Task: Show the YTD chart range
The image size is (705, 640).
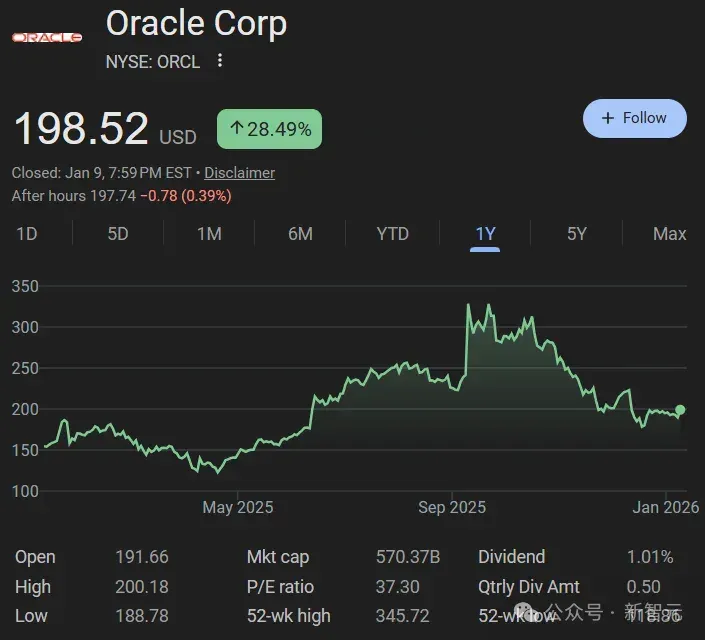Action: click(x=393, y=234)
